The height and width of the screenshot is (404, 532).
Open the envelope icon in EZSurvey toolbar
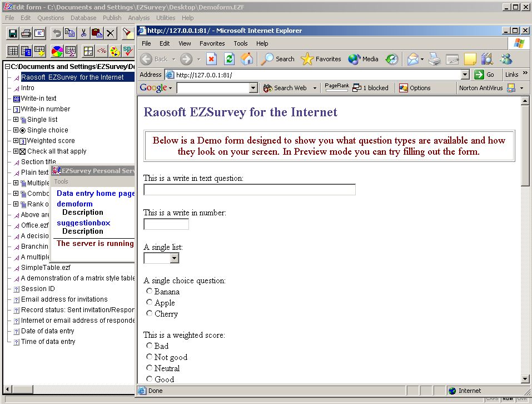pos(39,33)
